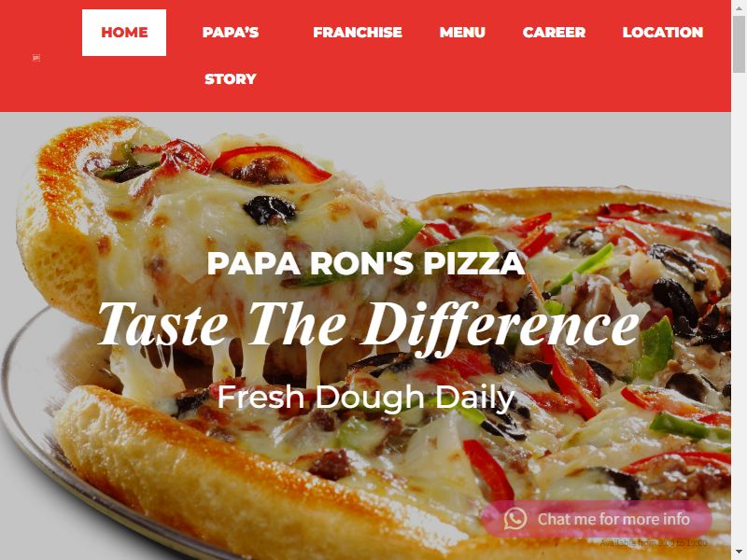Click the vertical scrollbar thumb
Image resolution: width=747 pixels, height=560 pixels.
coord(739,43)
